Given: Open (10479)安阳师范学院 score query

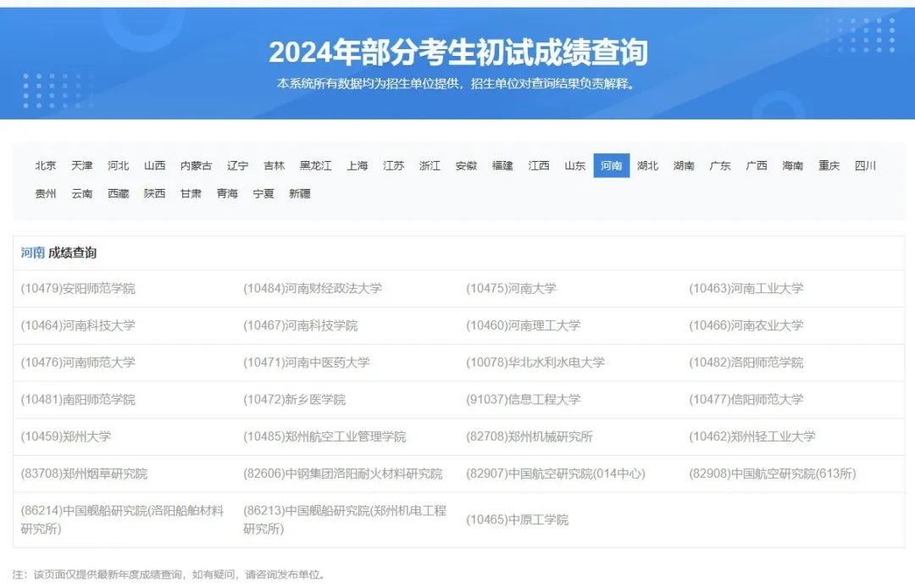Looking at the screenshot, I should pyautogui.click(x=78, y=288).
